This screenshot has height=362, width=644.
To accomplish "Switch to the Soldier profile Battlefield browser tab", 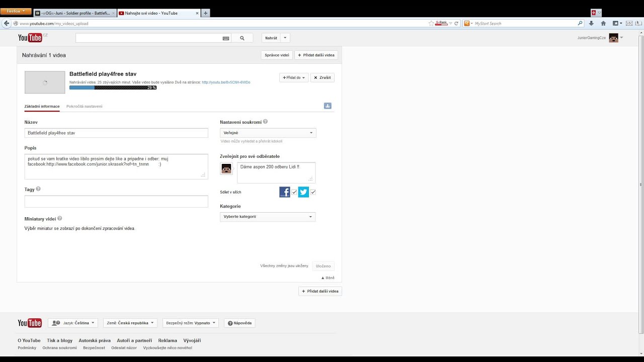I will [x=74, y=13].
